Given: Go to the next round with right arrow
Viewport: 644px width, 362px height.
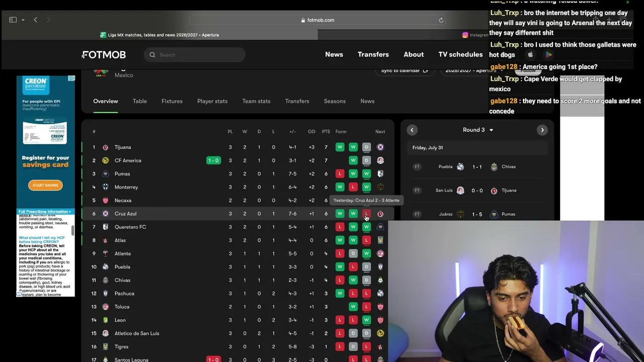Looking at the screenshot, I should point(542,130).
